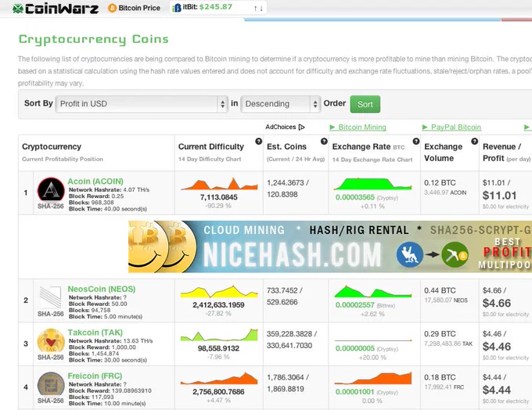Open the Freicoin (FRC) link
This screenshot has height=410, width=532.
pyautogui.click(x=95, y=376)
